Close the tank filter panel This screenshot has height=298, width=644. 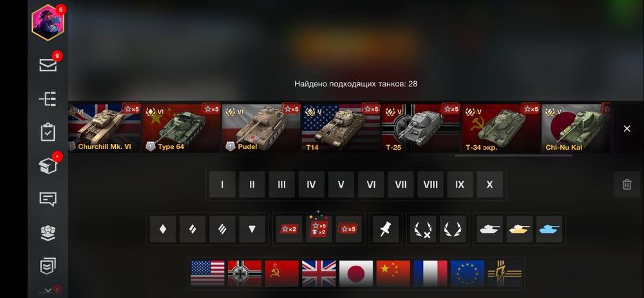[627, 128]
